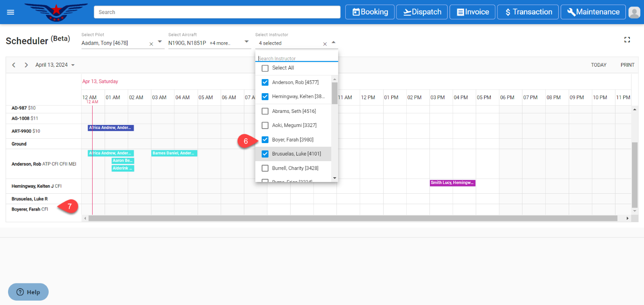Click the winged star logo
This screenshot has width=644, height=305.
(x=56, y=12)
